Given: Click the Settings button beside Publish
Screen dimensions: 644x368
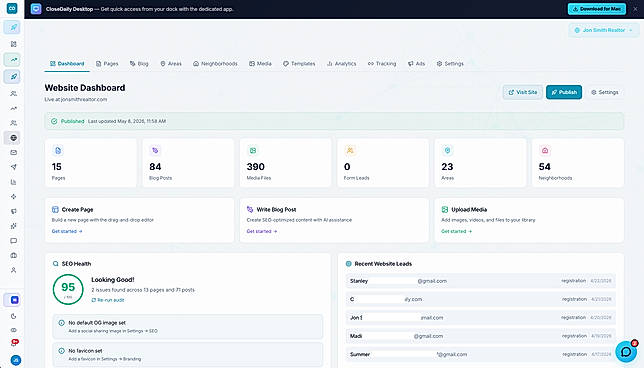Looking at the screenshot, I should coord(605,92).
